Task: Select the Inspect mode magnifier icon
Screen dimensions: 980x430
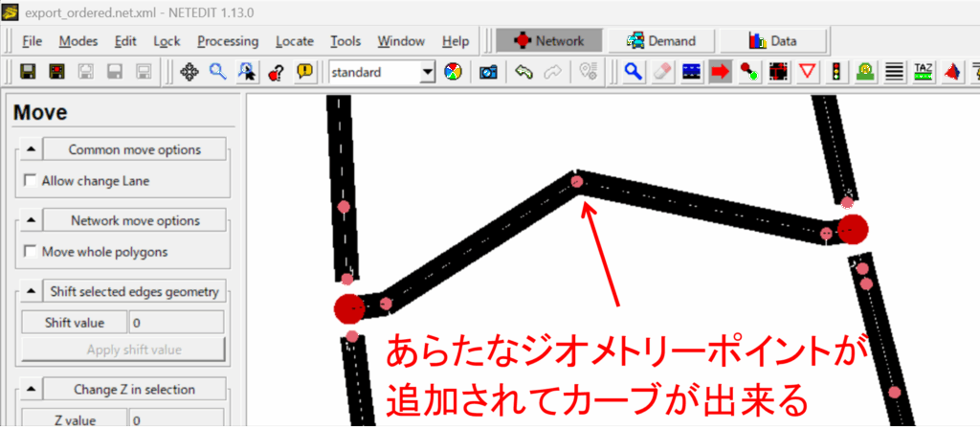Action: [634, 72]
